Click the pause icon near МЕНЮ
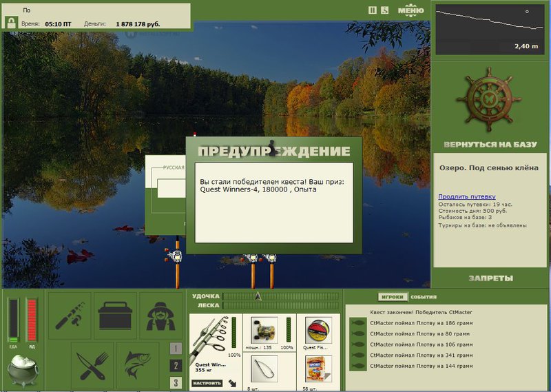This screenshot has width=551, height=392. (373, 10)
